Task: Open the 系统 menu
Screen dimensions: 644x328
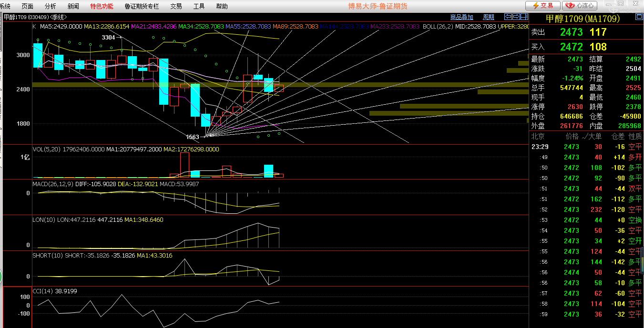Action: coord(5,6)
